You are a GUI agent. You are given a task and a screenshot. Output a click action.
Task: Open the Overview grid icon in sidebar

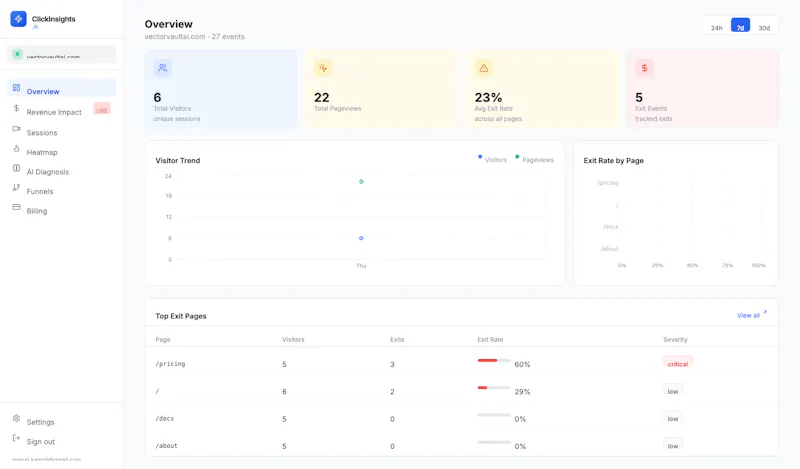pos(16,88)
